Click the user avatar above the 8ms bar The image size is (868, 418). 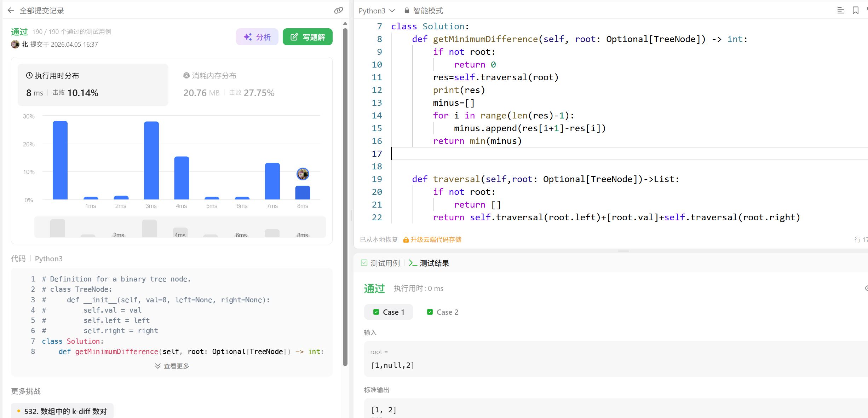click(x=303, y=174)
